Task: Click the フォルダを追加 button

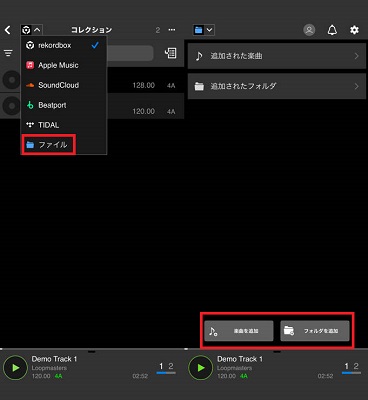Action: click(x=315, y=331)
